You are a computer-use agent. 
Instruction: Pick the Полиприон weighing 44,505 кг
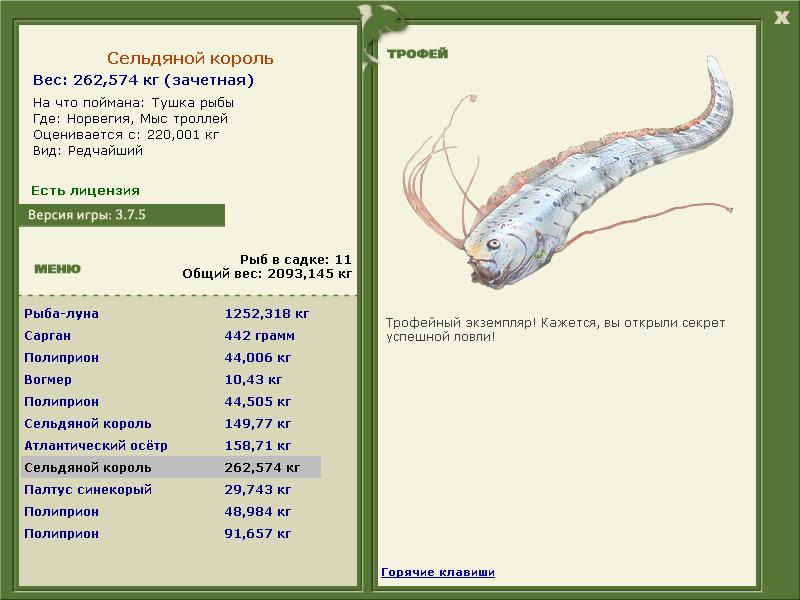pos(61,402)
